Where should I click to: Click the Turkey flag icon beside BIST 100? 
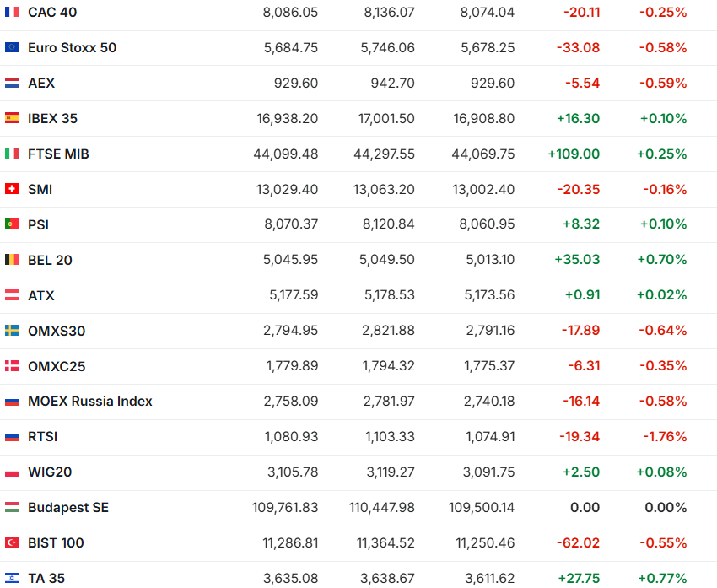(12, 543)
